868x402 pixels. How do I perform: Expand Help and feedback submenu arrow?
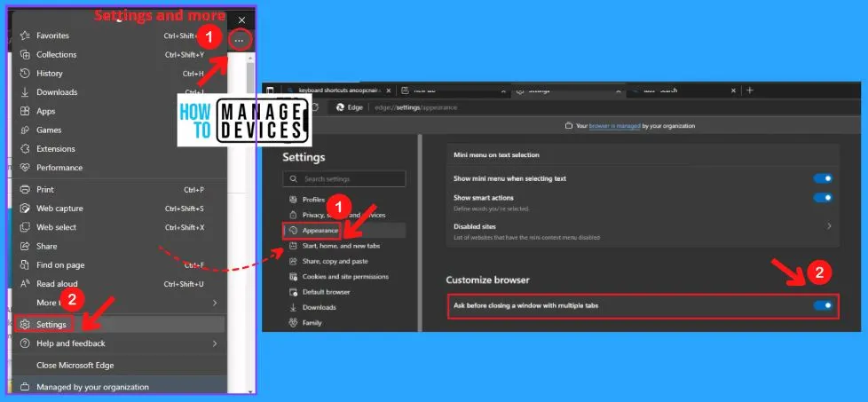[x=215, y=343]
